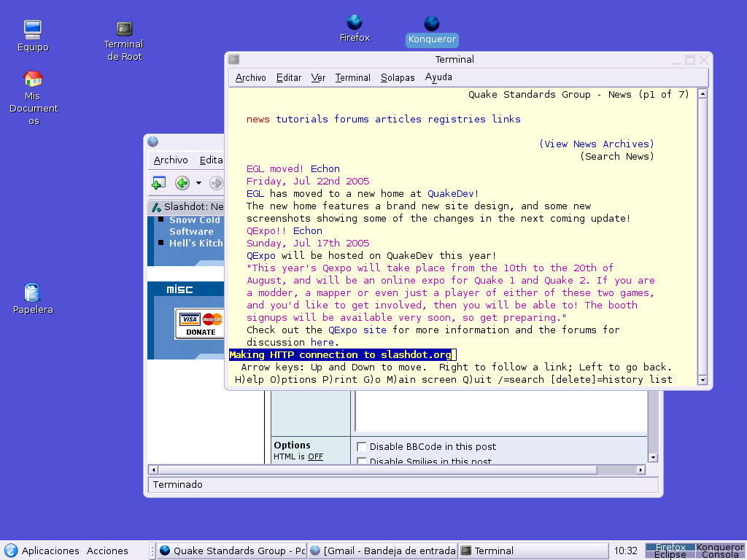Select Konqueror workspace in pager
The image size is (747, 560).
pos(720,547)
